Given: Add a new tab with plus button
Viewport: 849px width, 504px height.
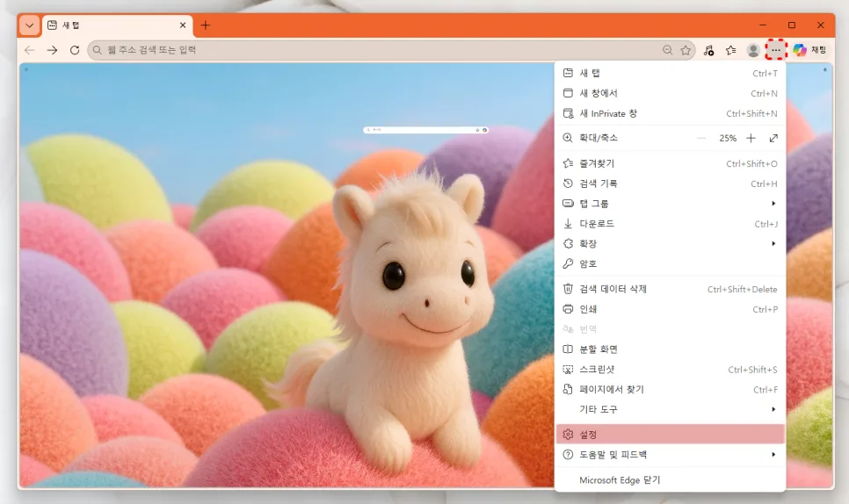Looking at the screenshot, I should (x=205, y=25).
